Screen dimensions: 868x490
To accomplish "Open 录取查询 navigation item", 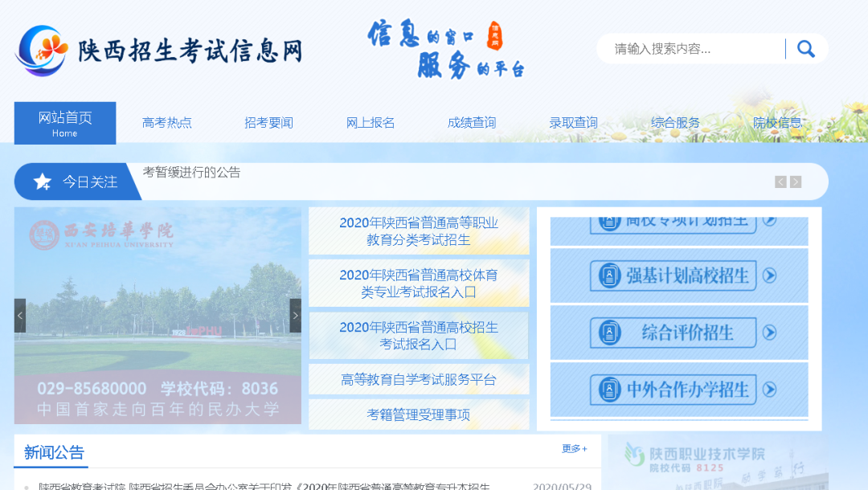I will click(x=573, y=123).
